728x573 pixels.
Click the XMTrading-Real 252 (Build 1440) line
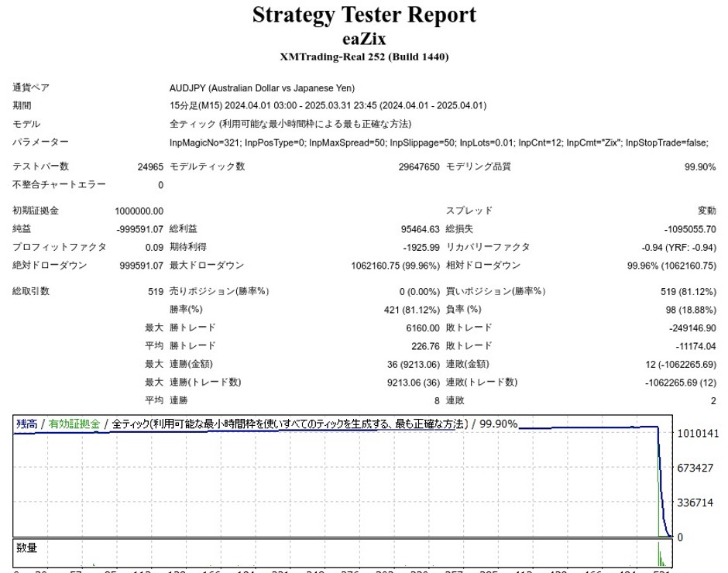[364, 57]
